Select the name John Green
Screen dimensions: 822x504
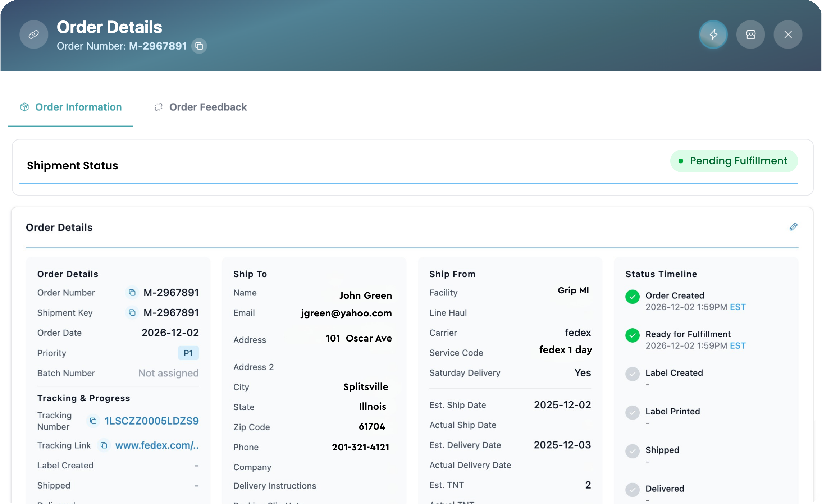tap(366, 295)
